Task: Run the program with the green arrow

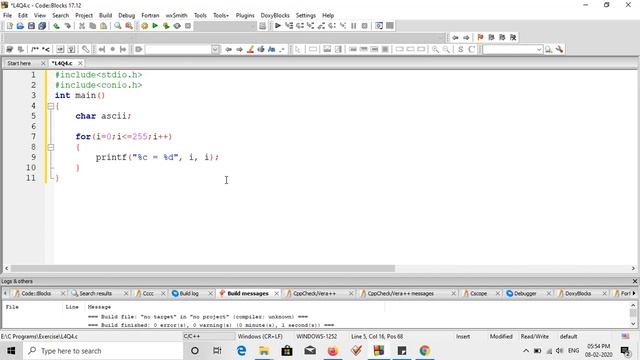Action: tap(155, 26)
